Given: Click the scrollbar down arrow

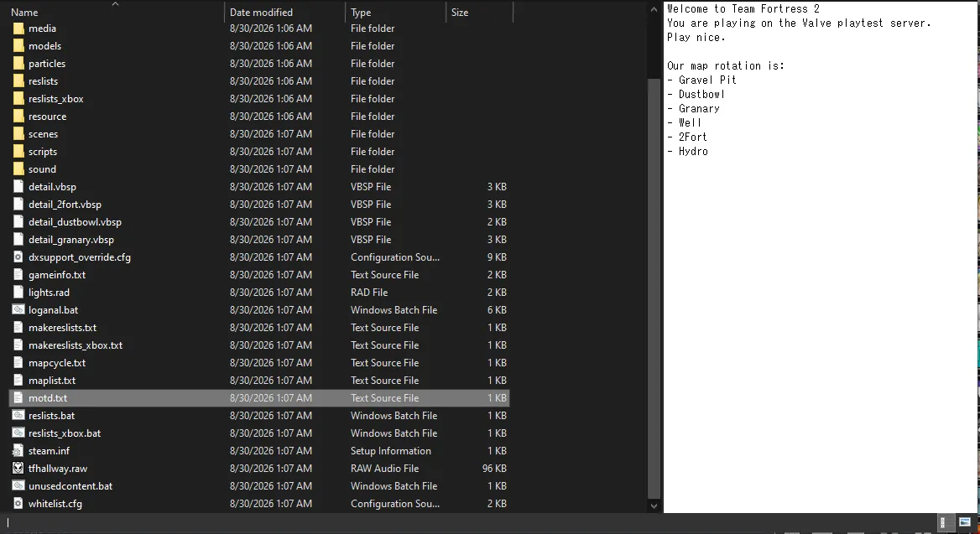Looking at the screenshot, I should [654, 505].
